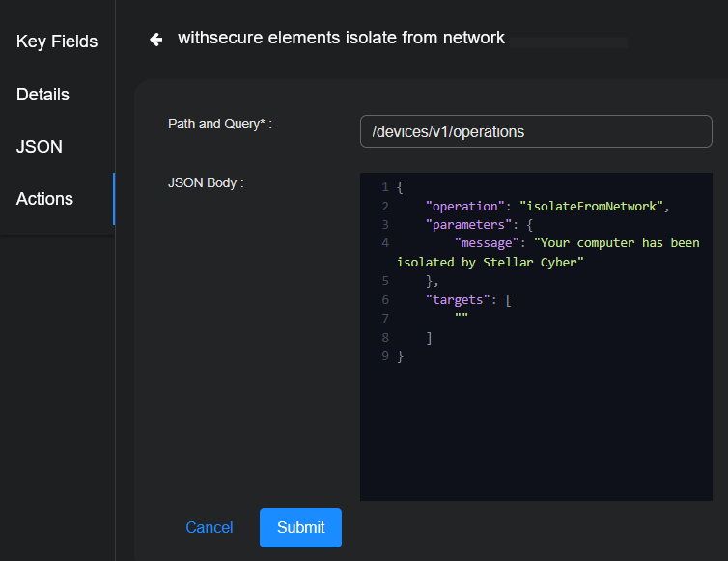Click the back arrow beside the action title
The height and width of the screenshot is (561, 728).
(x=155, y=39)
